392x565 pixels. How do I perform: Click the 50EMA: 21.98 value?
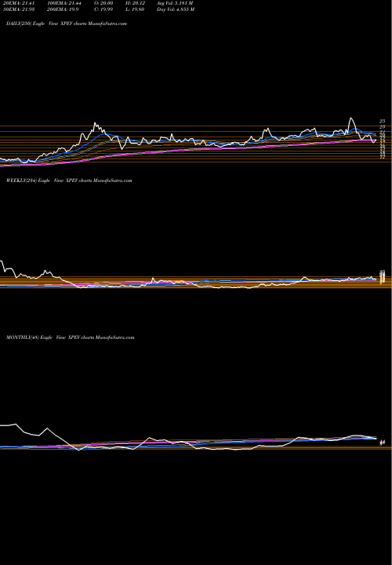17,9
